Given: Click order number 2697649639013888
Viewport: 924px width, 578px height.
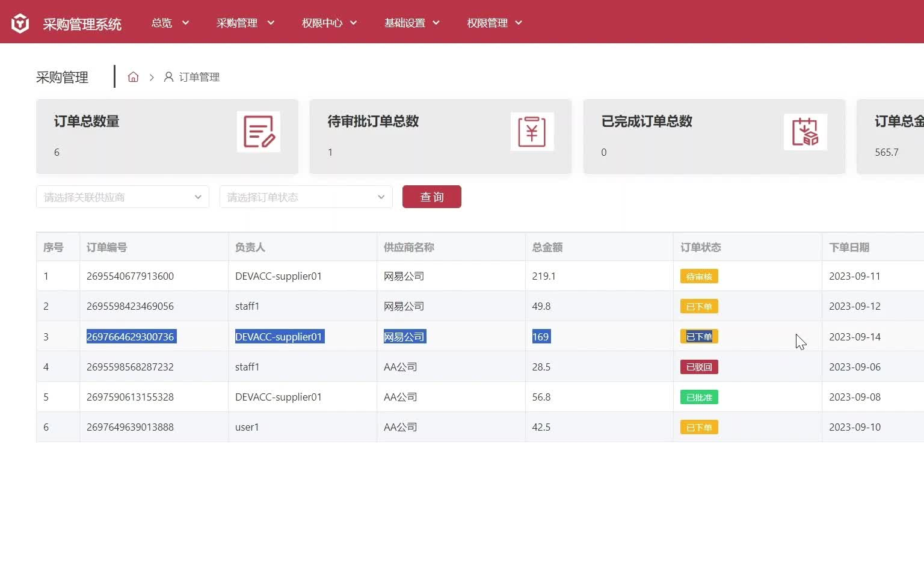Looking at the screenshot, I should [130, 427].
